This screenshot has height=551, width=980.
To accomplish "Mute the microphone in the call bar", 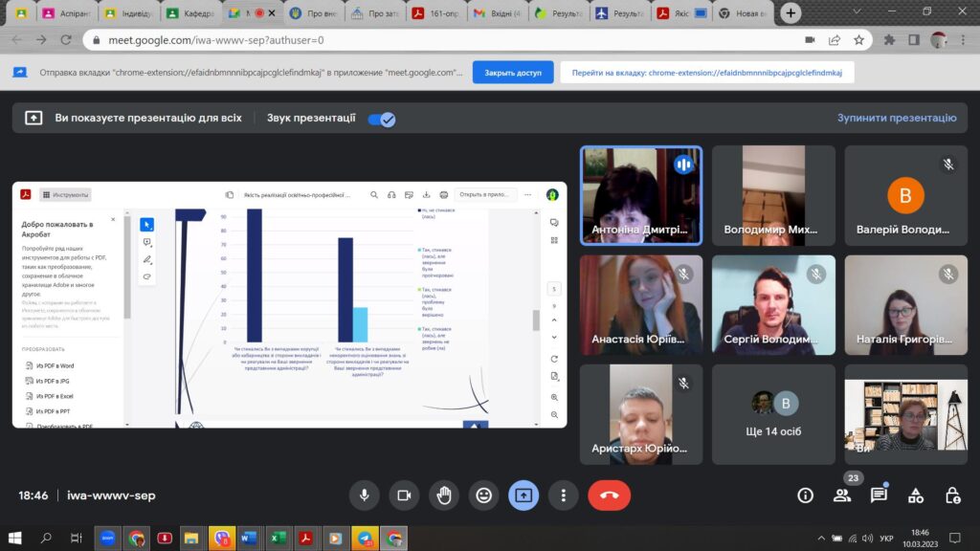I will 364,496.
